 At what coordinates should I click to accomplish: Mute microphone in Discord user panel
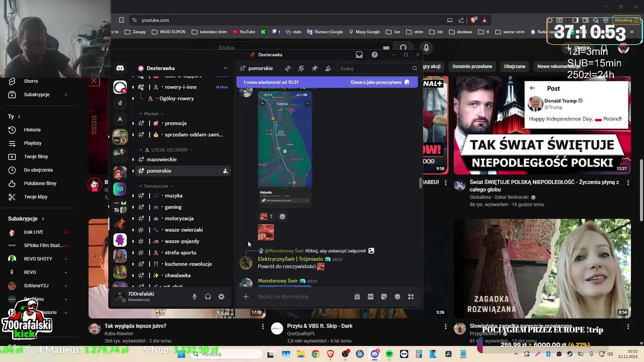pyautogui.click(x=195, y=297)
